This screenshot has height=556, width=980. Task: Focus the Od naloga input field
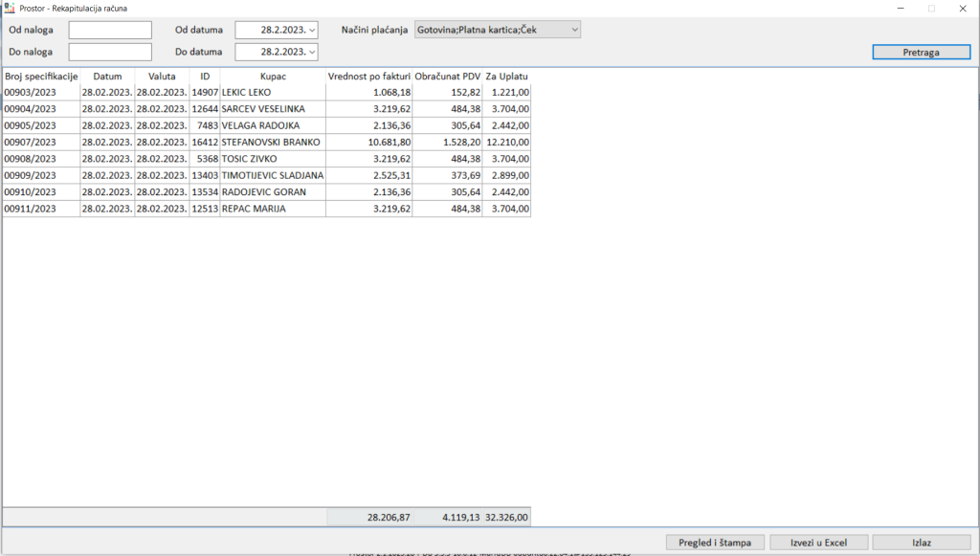(110, 30)
